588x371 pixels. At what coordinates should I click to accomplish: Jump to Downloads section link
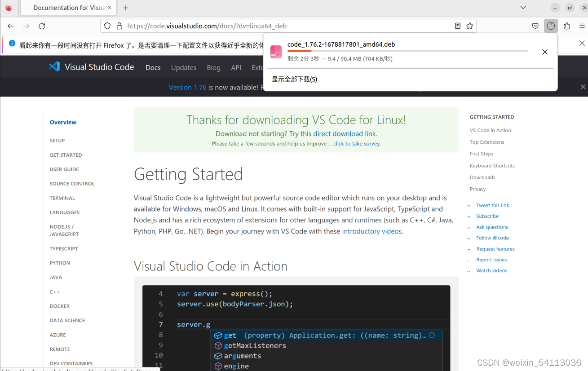482,177
